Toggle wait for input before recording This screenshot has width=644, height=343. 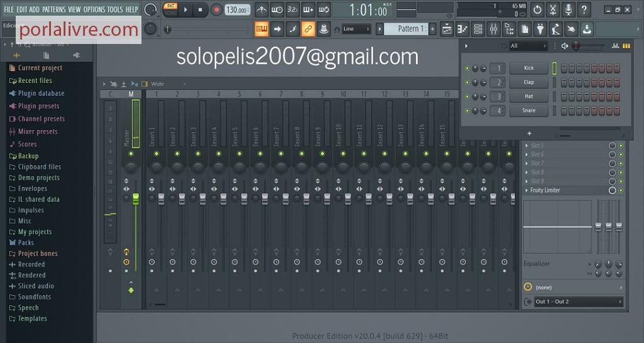tap(277, 9)
